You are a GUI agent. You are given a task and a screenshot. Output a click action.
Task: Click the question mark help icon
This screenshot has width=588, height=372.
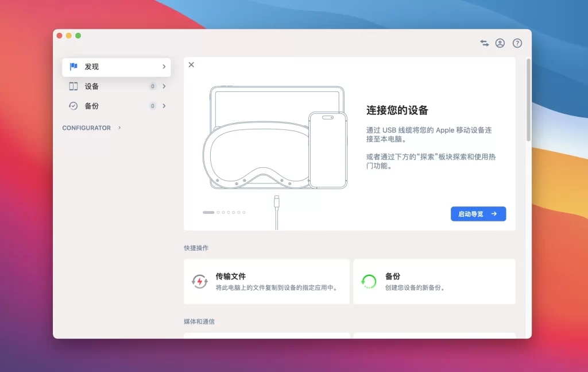click(517, 43)
